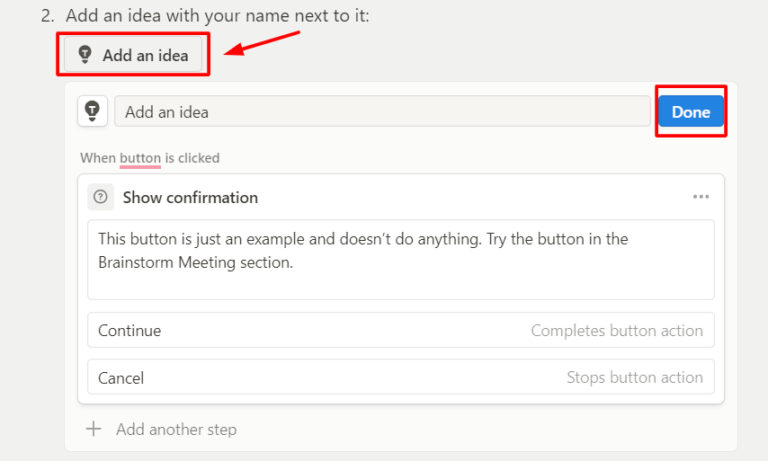Viewport: 768px width, 461px height.
Task: Click the "Completes button action" hint text
Action: tap(616, 330)
